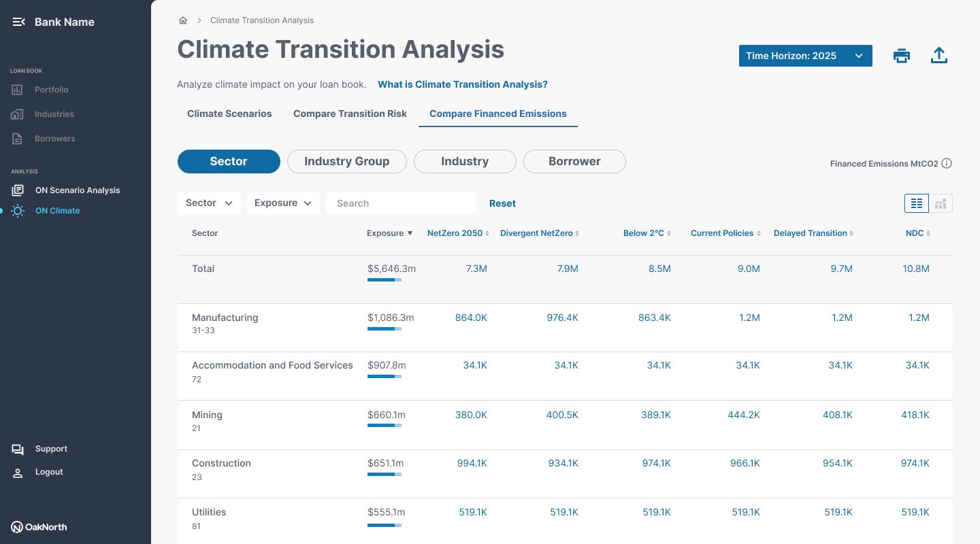
Task: Click the print icon
Action: [902, 56]
